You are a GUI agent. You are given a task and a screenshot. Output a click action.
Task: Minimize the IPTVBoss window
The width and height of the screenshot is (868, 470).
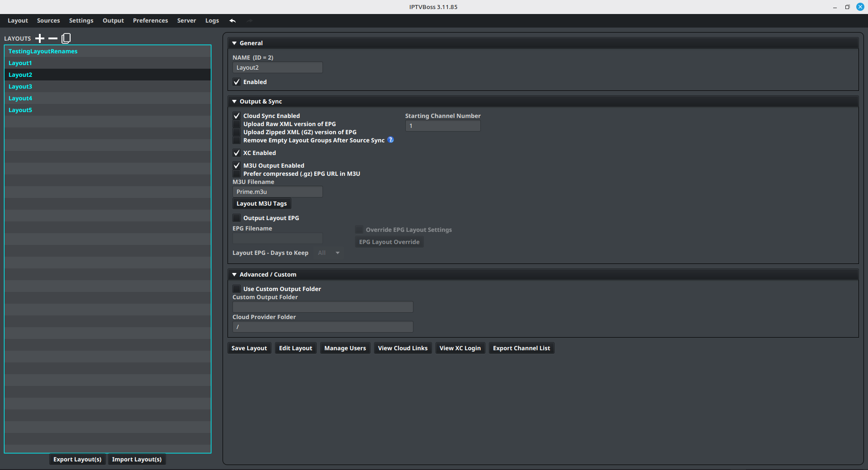(x=835, y=7)
